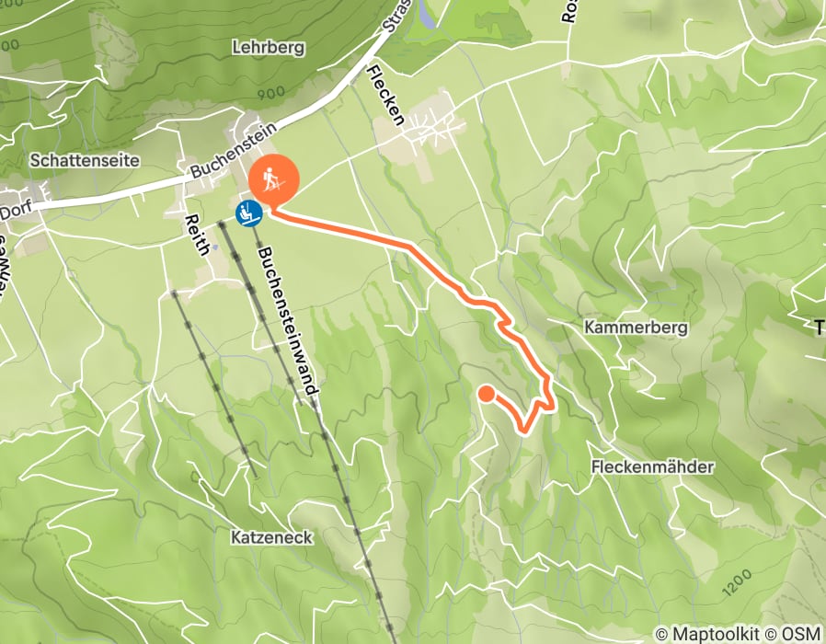Screen dimensions: 826x644
Task: Select the Kammerberg place label
Action: point(636,328)
